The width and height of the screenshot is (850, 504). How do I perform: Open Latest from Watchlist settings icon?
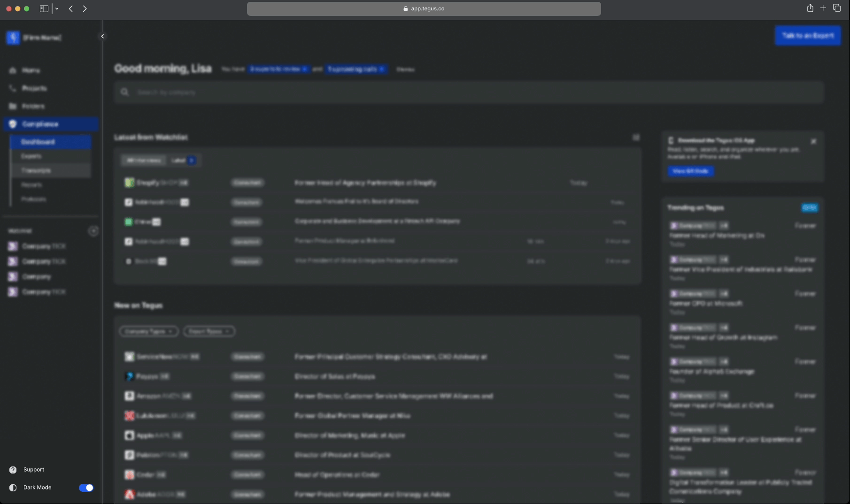(x=636, y=137)
